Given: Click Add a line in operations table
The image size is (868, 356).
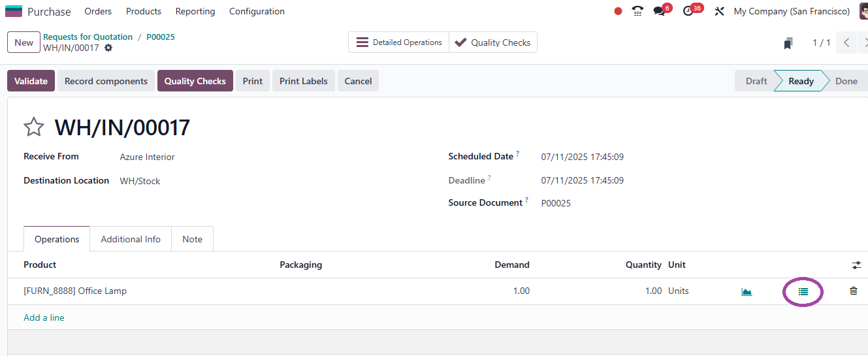Looking at the screenshot, I should (44, 317).
